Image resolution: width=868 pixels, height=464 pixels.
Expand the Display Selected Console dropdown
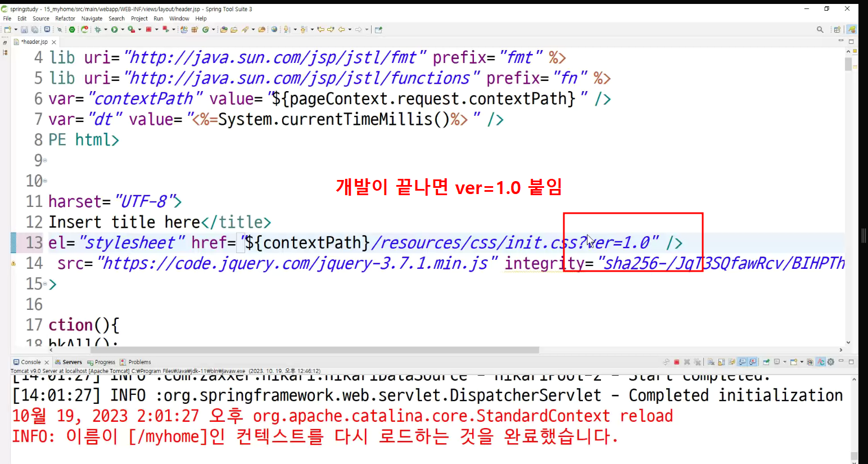[785, 362]
